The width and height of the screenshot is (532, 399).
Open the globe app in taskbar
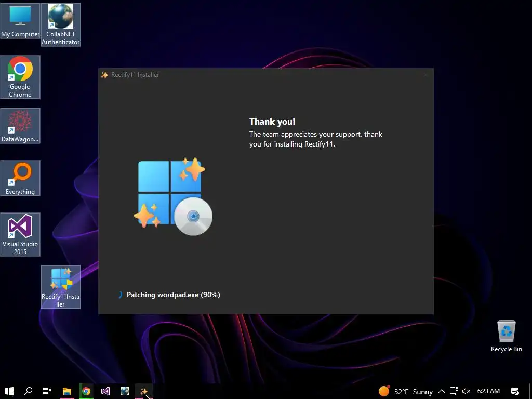pyautogui.click(x=125, y=391)
